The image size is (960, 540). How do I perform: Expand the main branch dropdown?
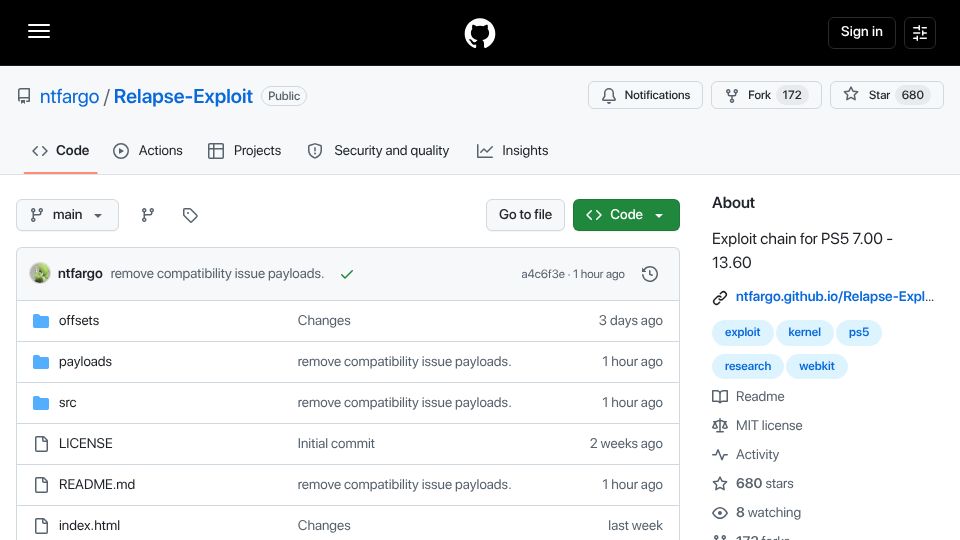pos(67,215)
